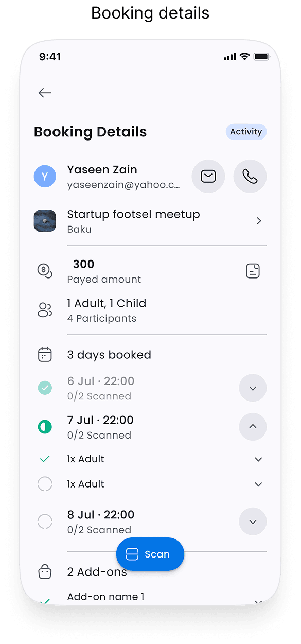Tap the back arrow to exit Booking Details

pos(45,93)
